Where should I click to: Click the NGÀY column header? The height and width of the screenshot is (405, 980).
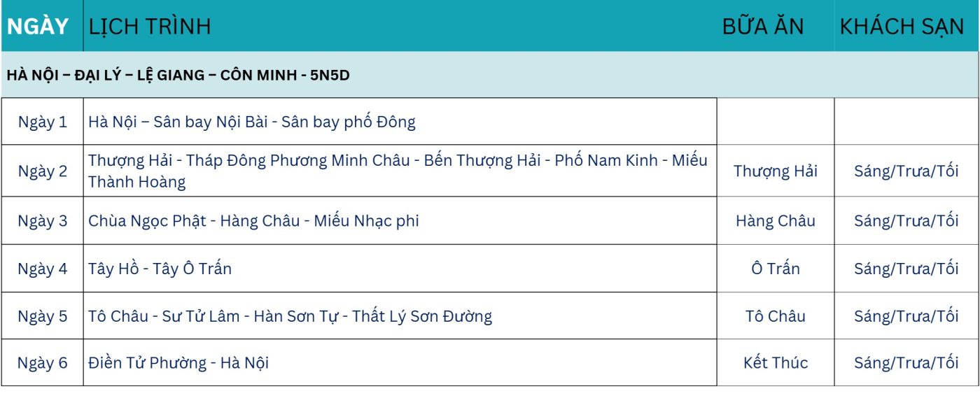(42, 26)
